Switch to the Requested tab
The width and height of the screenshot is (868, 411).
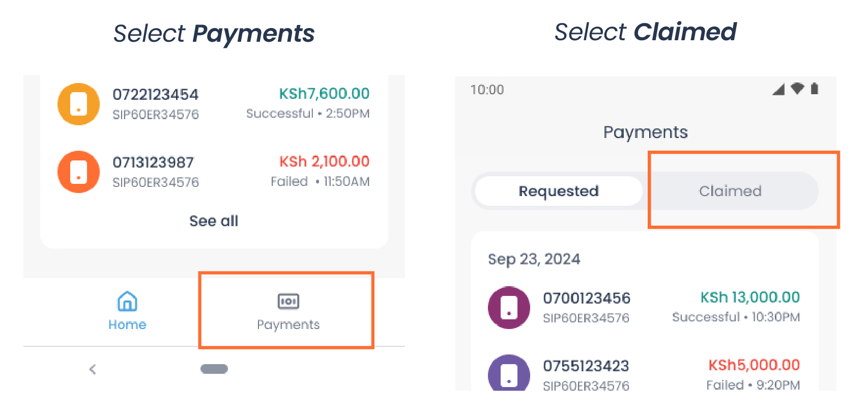coord(558,191)
